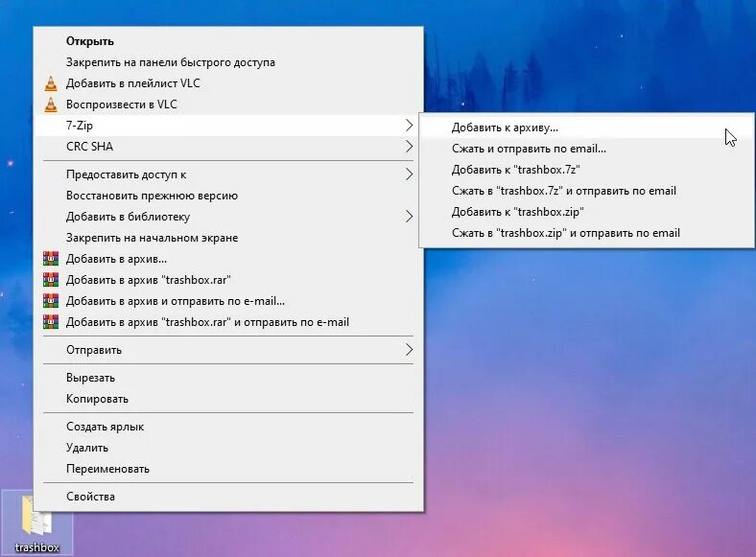Viewport: 756px width, 557px height.
Task: Choose 'Переименовать' menu item
Action: (x=228, y=469)
